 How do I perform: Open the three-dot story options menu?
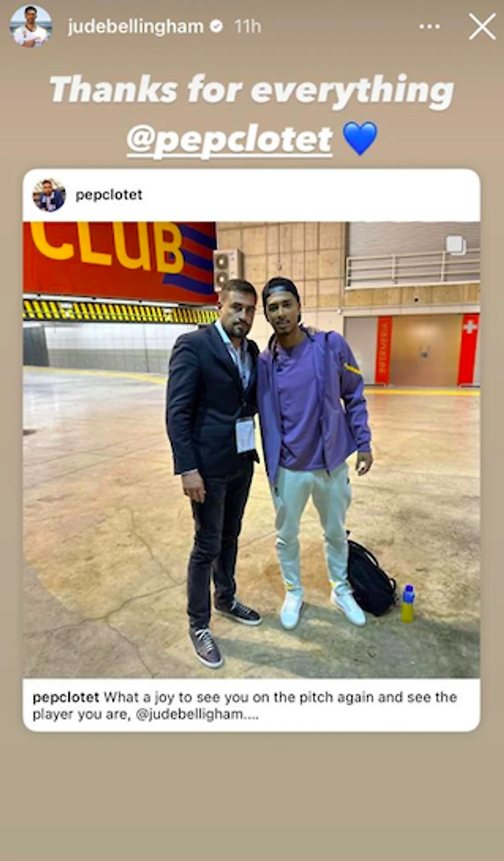tap(429, 27)
